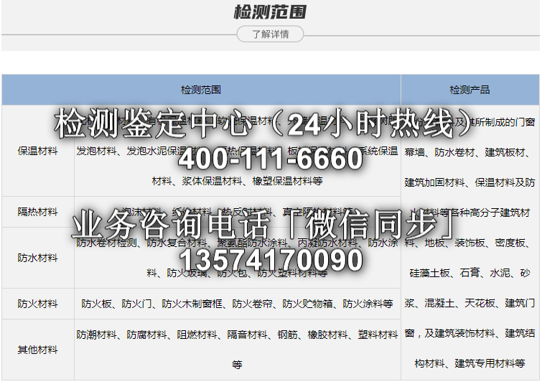Click the 其他材料 row label
The width and height of the screenshot is (542, 392).
(x=38, y=350)
